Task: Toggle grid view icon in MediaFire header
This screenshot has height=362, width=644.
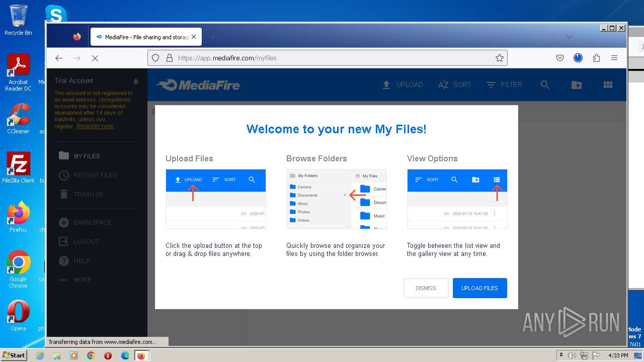Action: (x=608, y=85)
